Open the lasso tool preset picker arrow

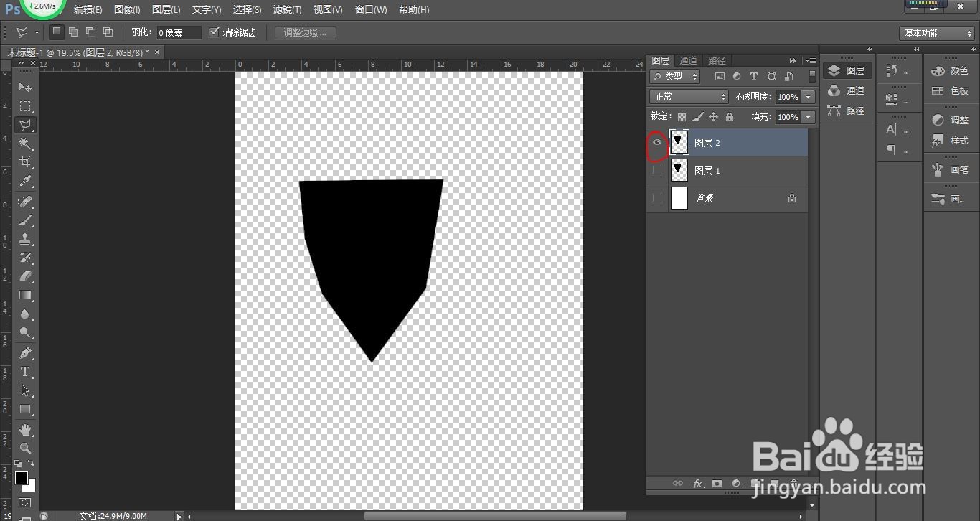(x=37, y=33)
